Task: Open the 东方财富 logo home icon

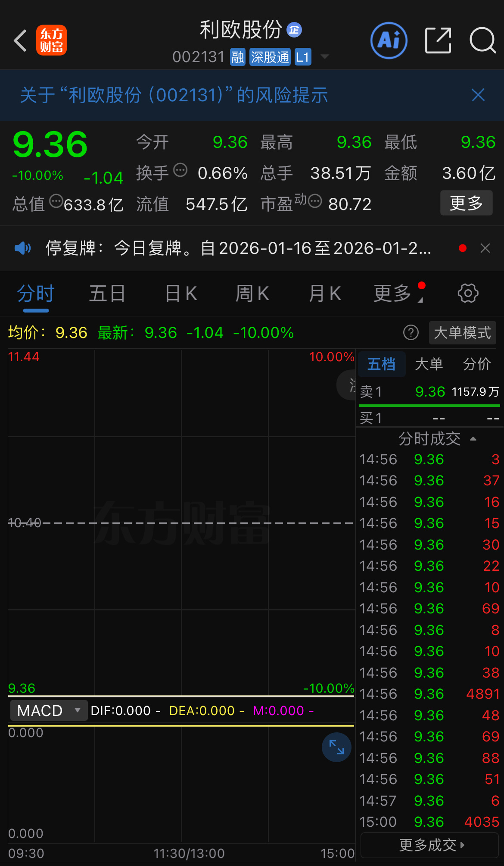Action: (51, 40)
